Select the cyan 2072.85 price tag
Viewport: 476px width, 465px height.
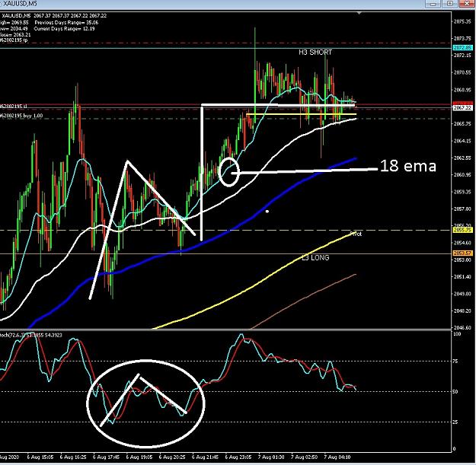pos(462,48)
